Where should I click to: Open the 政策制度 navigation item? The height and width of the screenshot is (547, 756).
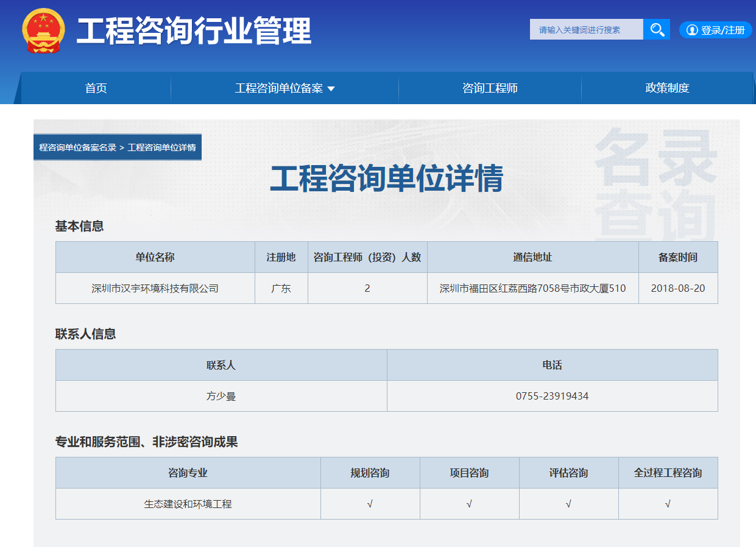(666, 88)
